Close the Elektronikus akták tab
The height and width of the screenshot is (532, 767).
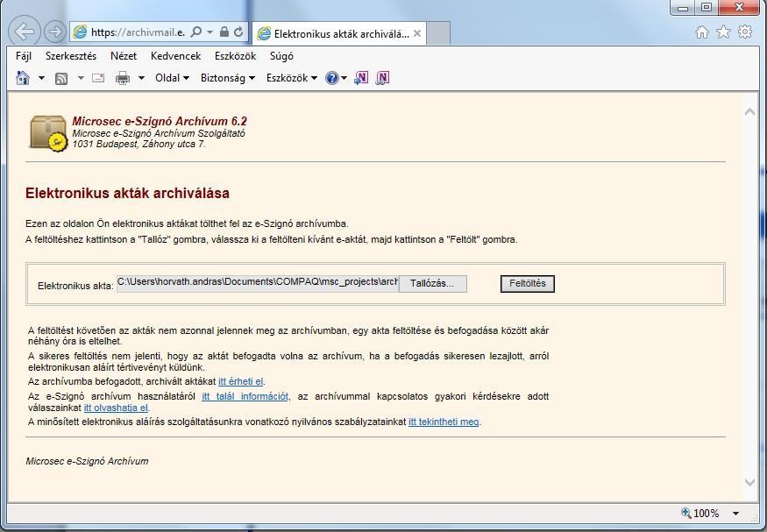point(417,33)
